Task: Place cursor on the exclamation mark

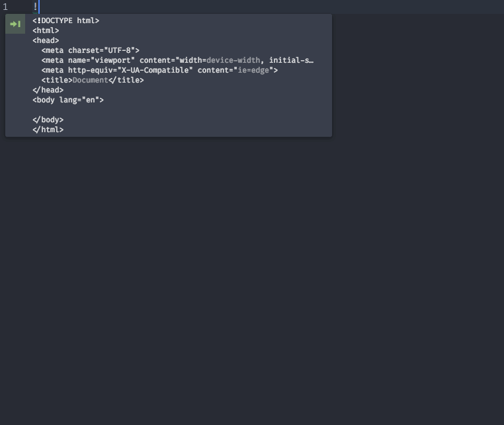Action: click(x=35, y=7)
